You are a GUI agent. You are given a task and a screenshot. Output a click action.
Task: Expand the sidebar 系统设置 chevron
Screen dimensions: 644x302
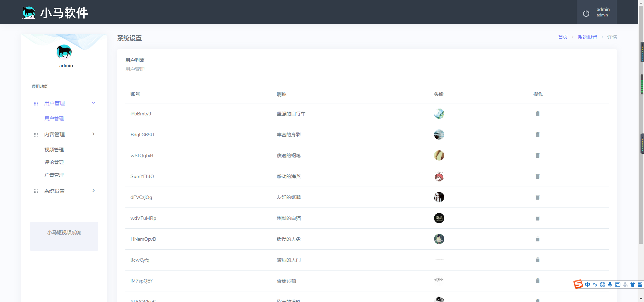click(x=94, y=191)
